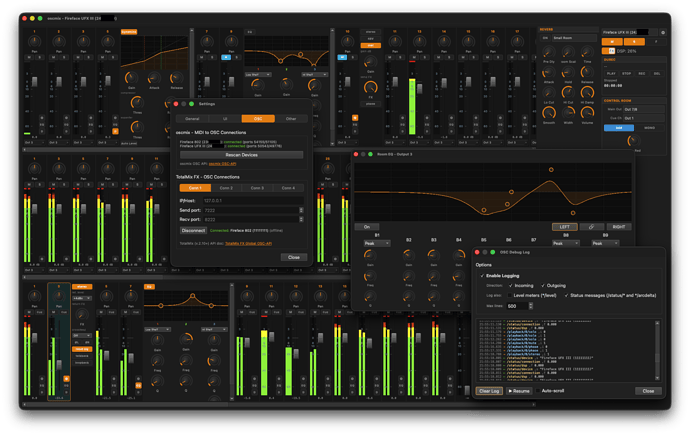The height and width of the screenshot is (435, 690).
Task: Enable Level meters logging checkbox
Action: [510, 295]
